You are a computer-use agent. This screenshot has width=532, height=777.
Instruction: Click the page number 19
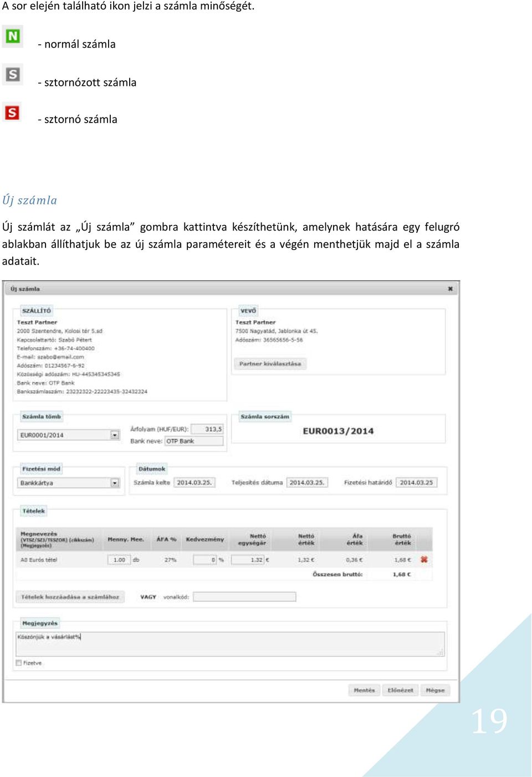(x=489, y=721)
